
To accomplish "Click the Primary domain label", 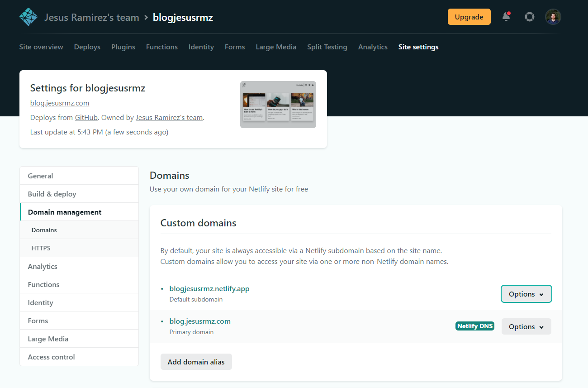I will click(x=191, y=332).
